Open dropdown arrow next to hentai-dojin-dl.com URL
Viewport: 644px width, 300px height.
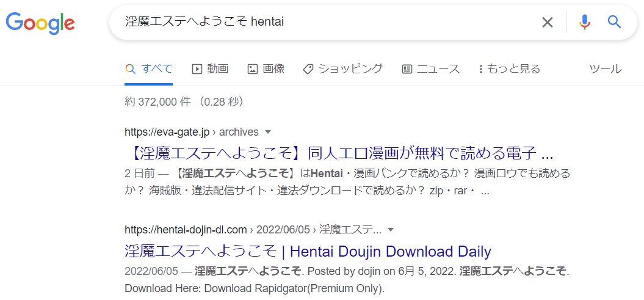click(x=391, y=229)
